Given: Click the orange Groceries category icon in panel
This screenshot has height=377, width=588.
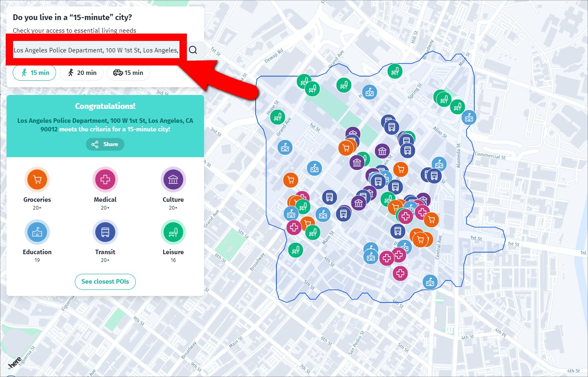Looking at the screenshot, I should pyautogui.click(x=37, y=179).
